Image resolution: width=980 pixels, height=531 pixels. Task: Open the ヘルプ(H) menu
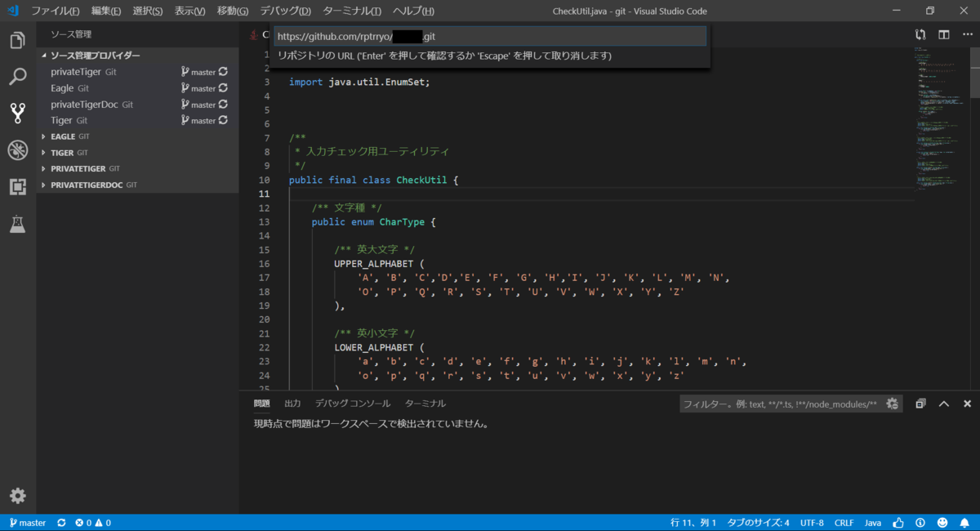[413, 11]
